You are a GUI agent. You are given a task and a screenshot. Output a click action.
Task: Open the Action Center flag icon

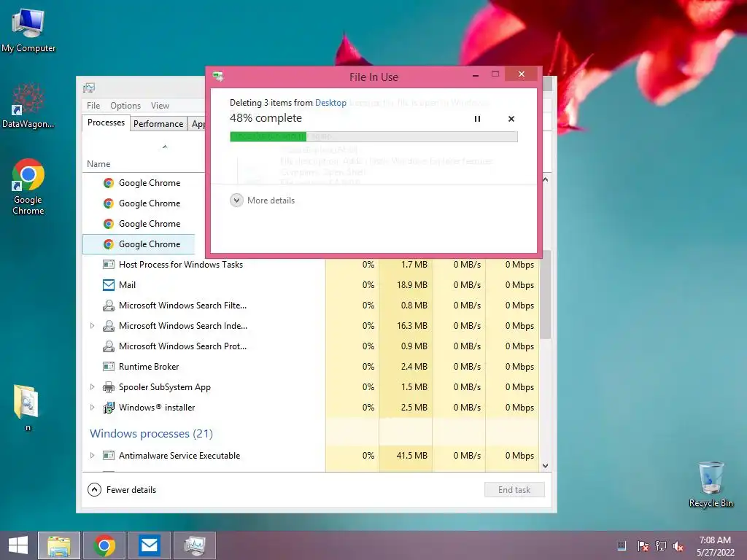(643, 546)
